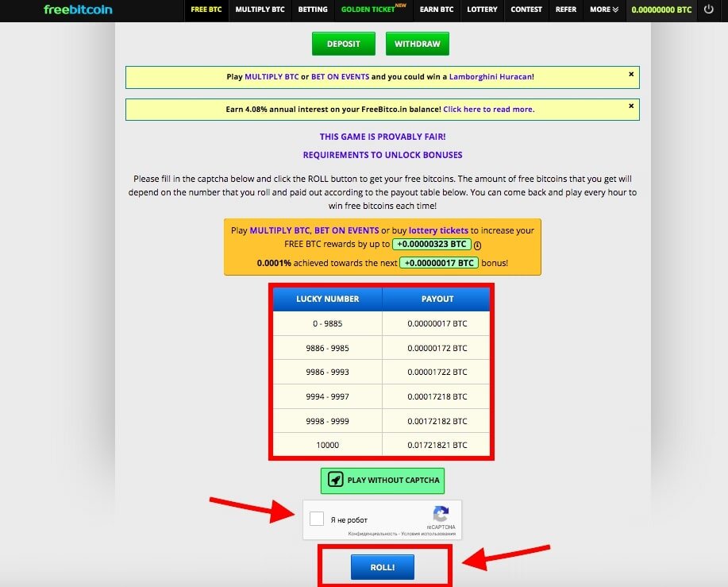Open REQUIREMENTS TO UNLOCK BONUSES link

(383, 155)
